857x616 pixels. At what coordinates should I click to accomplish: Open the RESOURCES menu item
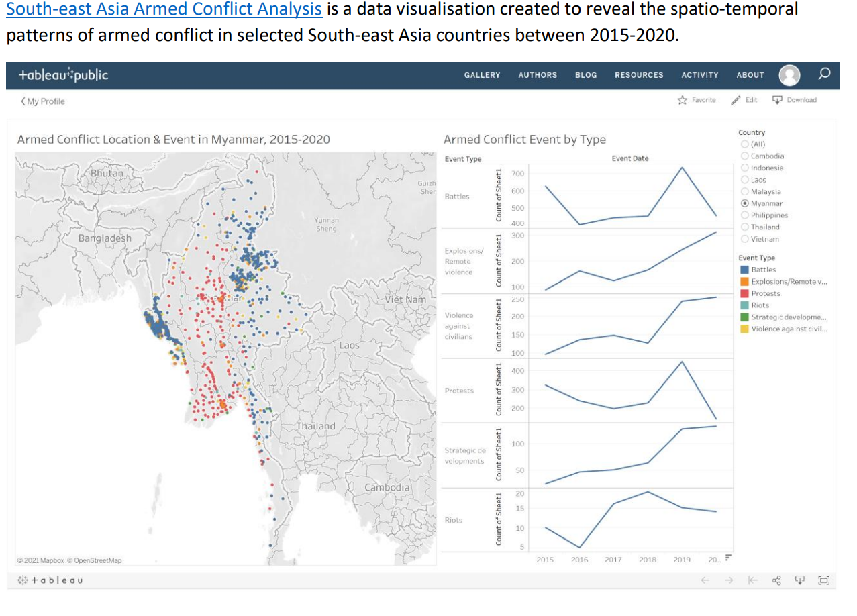[x=638, y=75]
